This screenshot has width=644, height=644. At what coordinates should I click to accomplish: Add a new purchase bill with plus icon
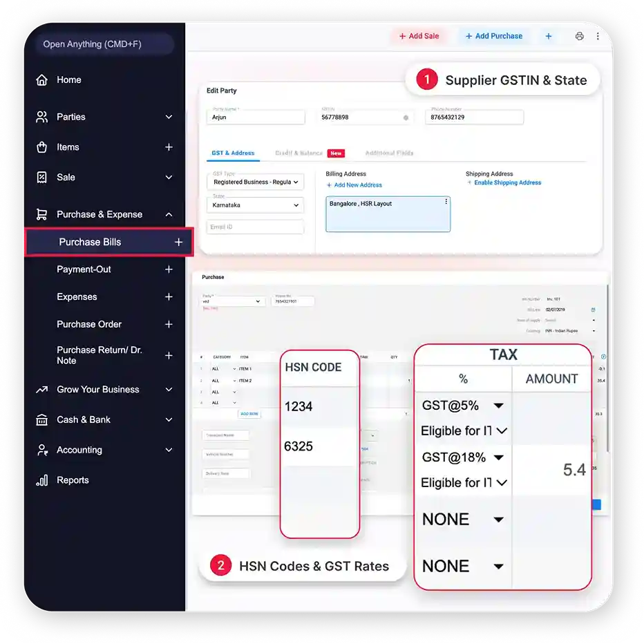coord(178,243)
